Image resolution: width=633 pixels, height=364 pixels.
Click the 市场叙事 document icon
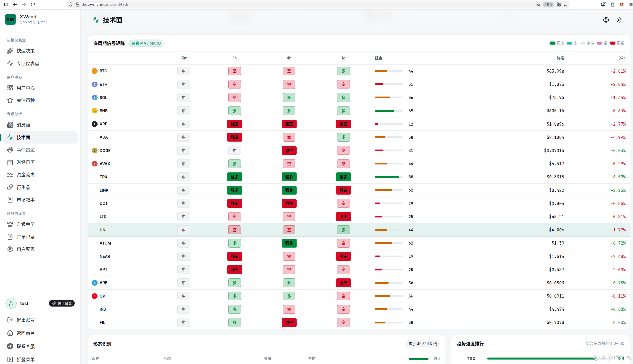[10, 200]
